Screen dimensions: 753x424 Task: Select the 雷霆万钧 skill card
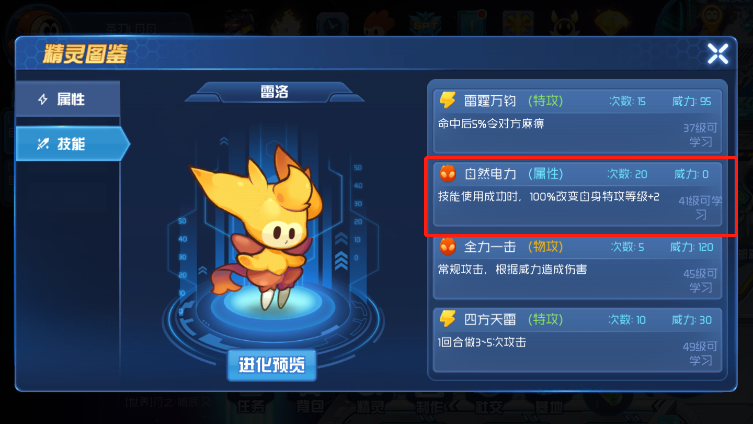pyautogui.click(x=577, y=121)
